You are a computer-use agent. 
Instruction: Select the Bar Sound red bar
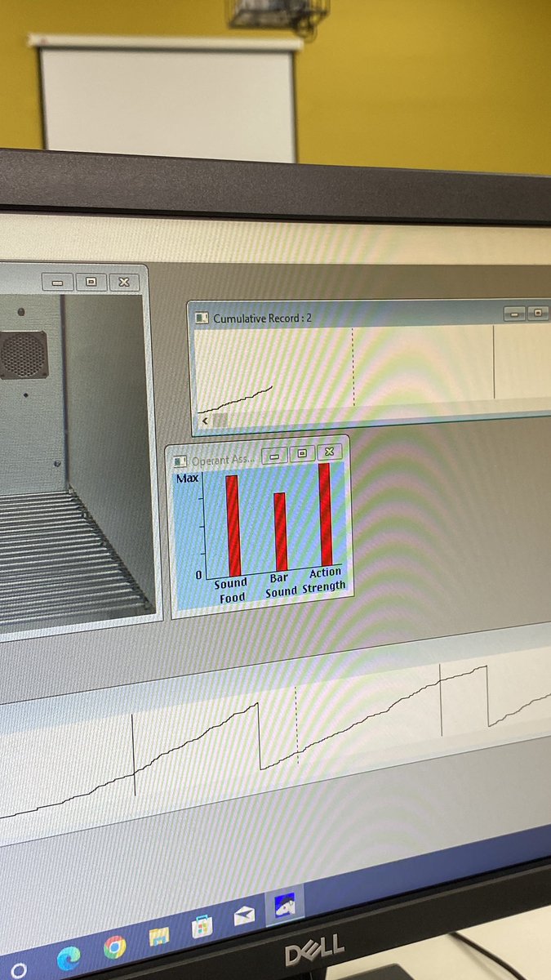click(x=280, y=532)
